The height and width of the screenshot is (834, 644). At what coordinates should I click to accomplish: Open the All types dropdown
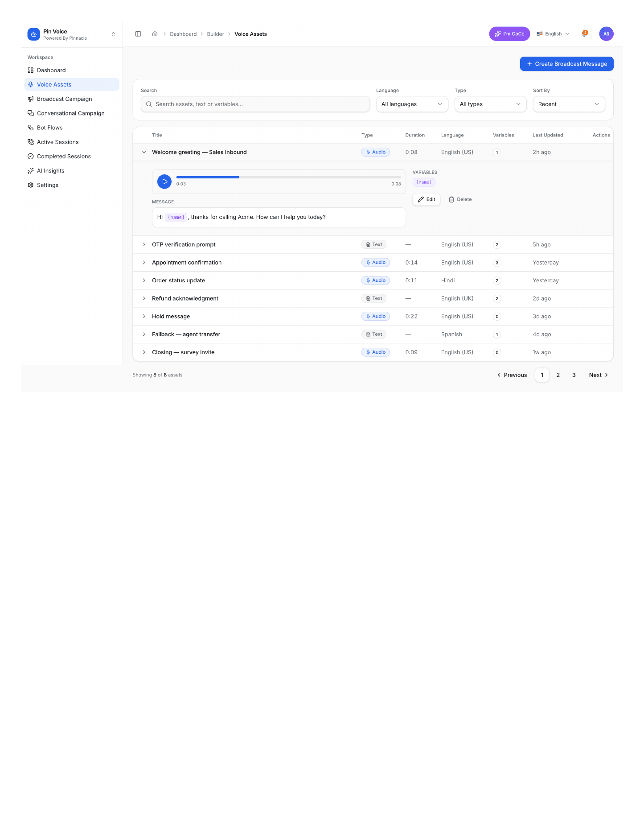tap(490, 104)
